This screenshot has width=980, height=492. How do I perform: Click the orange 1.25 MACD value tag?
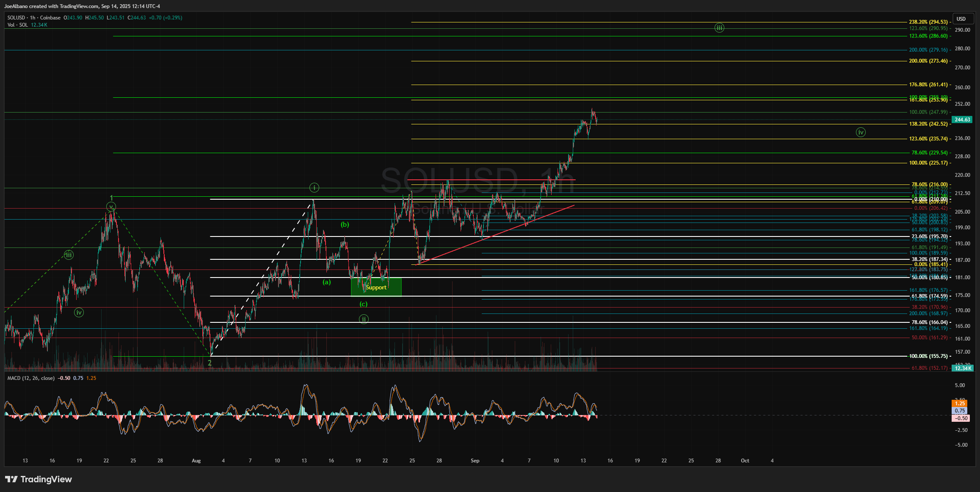pos(959,404)
